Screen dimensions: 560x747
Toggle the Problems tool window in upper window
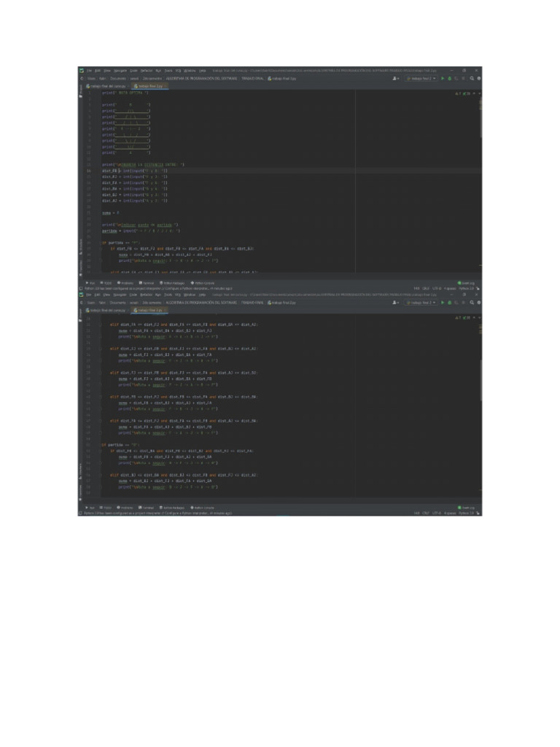click(125, 282)
